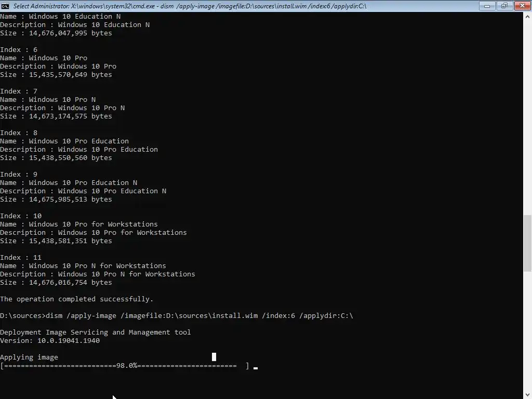
Task: Click 'Size : 15,438,581,351 bytes' line
Action: (x=56, y=241)
